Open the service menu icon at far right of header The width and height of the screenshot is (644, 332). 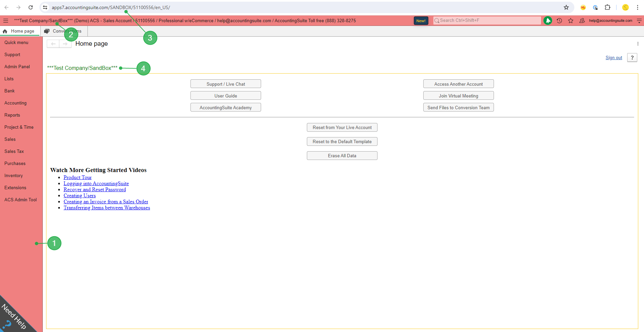[x=639, y=20]
